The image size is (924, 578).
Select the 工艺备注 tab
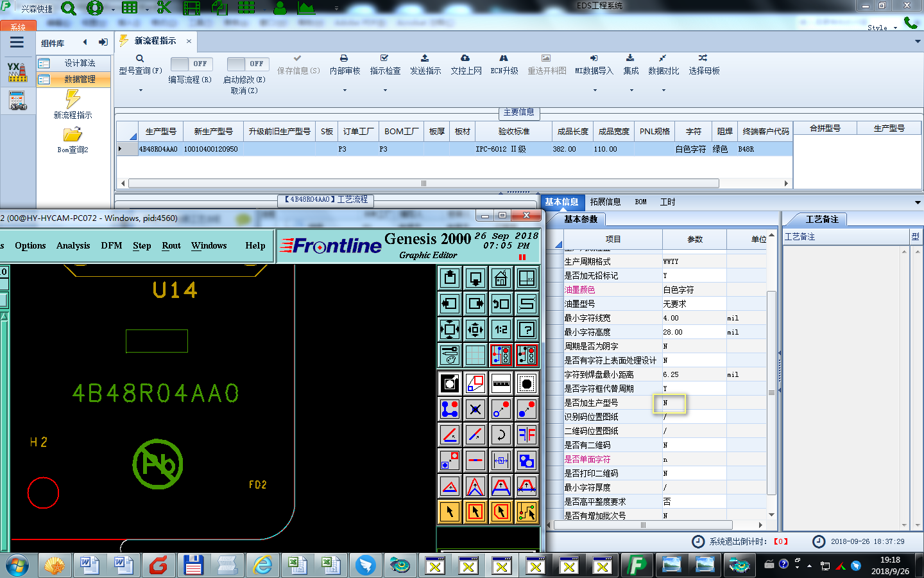click(x=822, y=219)
